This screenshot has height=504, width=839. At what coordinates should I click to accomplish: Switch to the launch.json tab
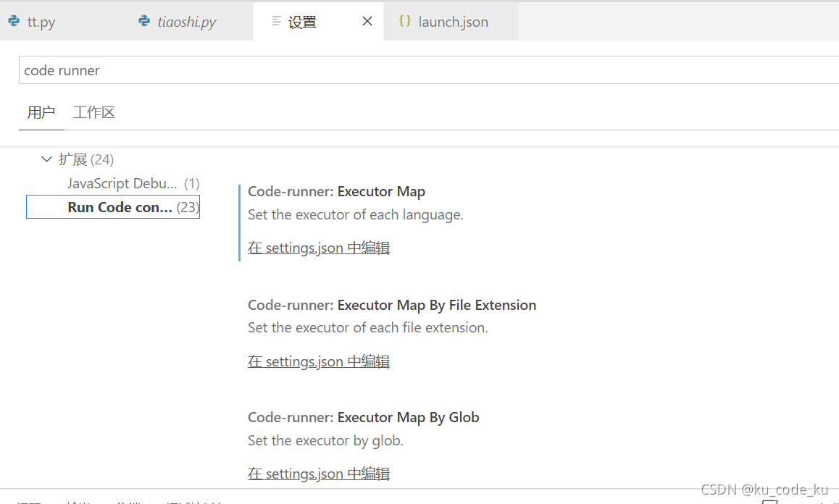[451, 22]
